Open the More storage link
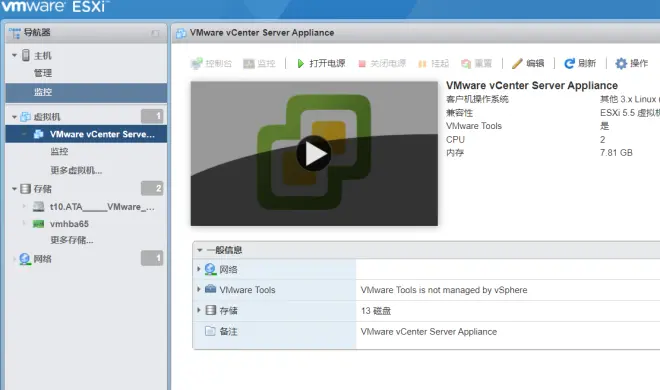The image size is (660, 390). (x=72, y=240)
